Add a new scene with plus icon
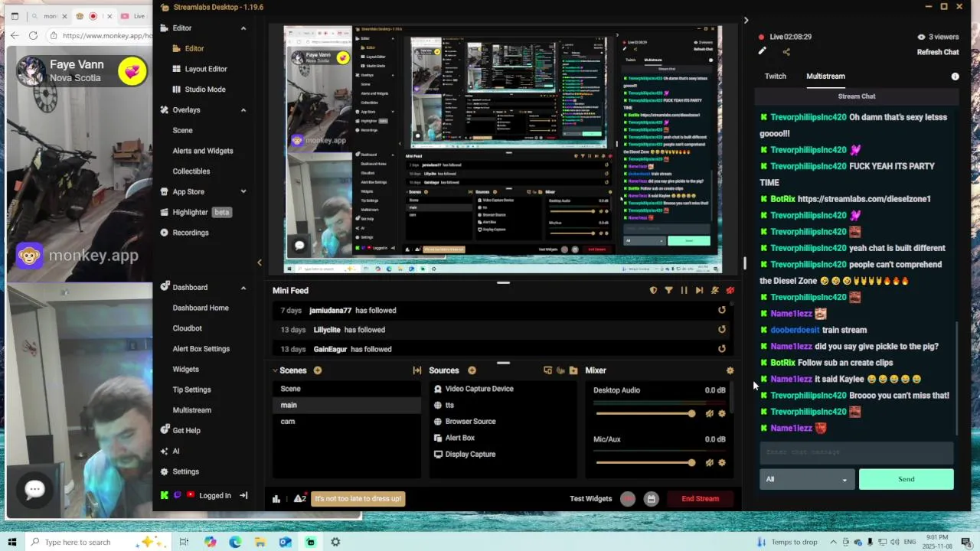980x551 pixels. [317, 370]
